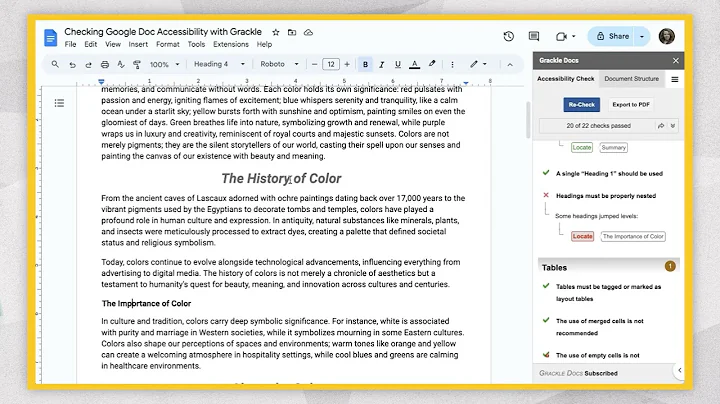Viewport: 720px width, 404px height.
Task: Open more toolbar options
Action: click(452, 65)
